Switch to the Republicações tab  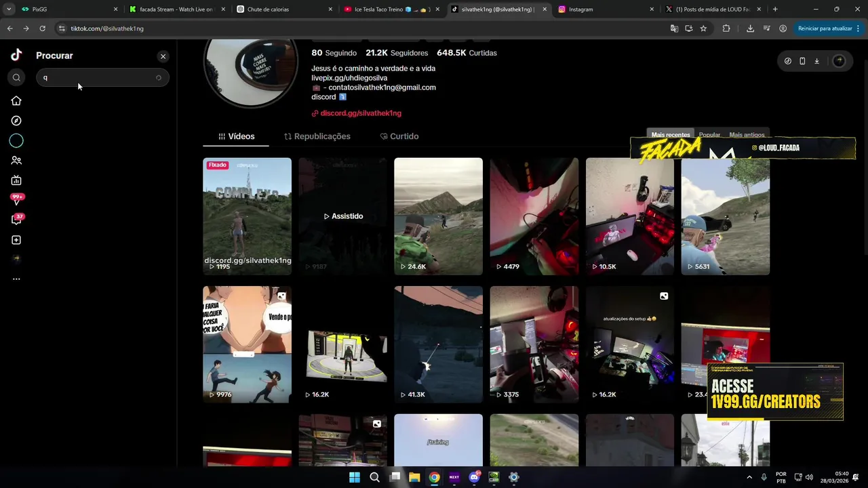tap(317, 136)
